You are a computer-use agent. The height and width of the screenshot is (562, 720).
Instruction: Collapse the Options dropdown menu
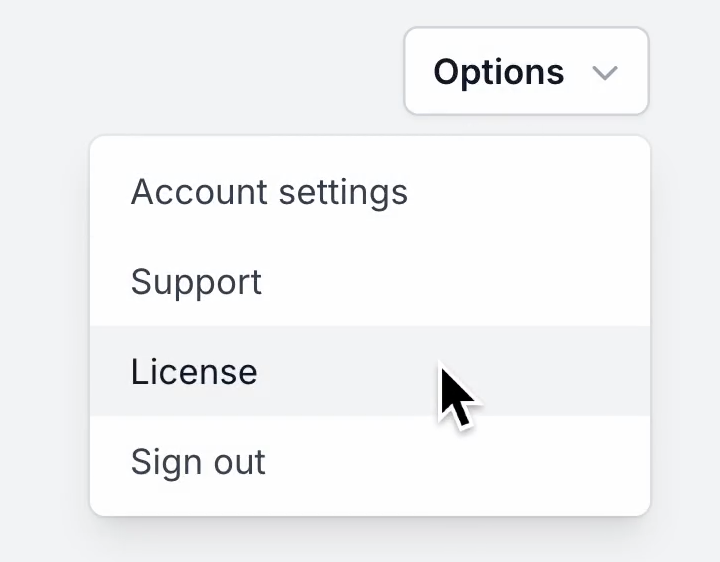[x=526, y=71]
